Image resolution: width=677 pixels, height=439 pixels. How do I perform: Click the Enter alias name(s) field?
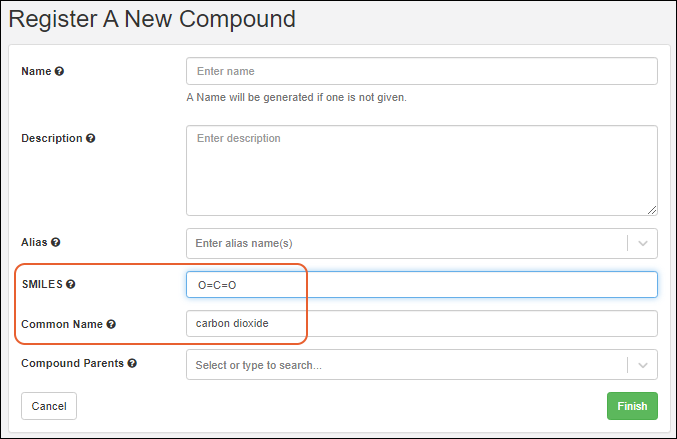click(405, 243)
